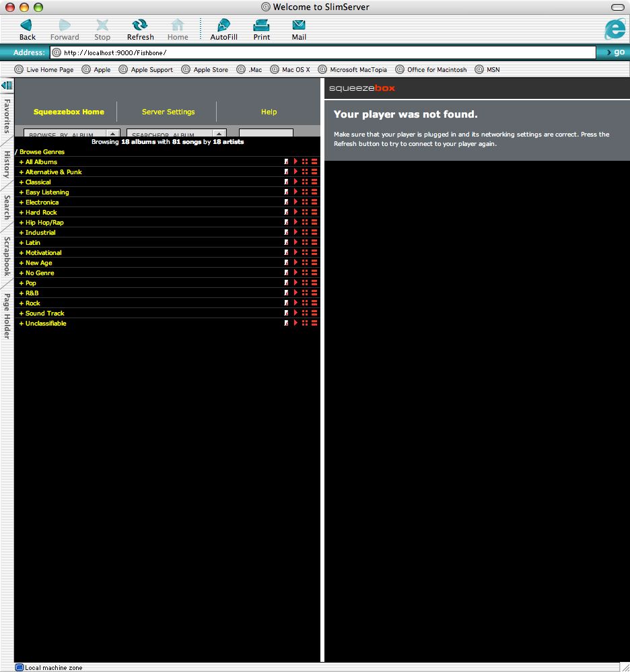Switch to the Scrapbook side tab
The image size is (630, 672).
pyautogui.click(x=7, y=256)
